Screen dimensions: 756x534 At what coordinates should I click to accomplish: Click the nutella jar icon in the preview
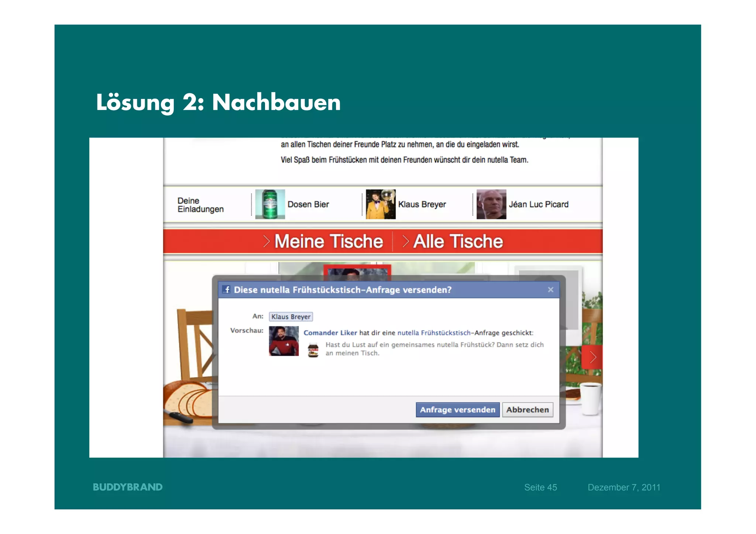[313, 350]
